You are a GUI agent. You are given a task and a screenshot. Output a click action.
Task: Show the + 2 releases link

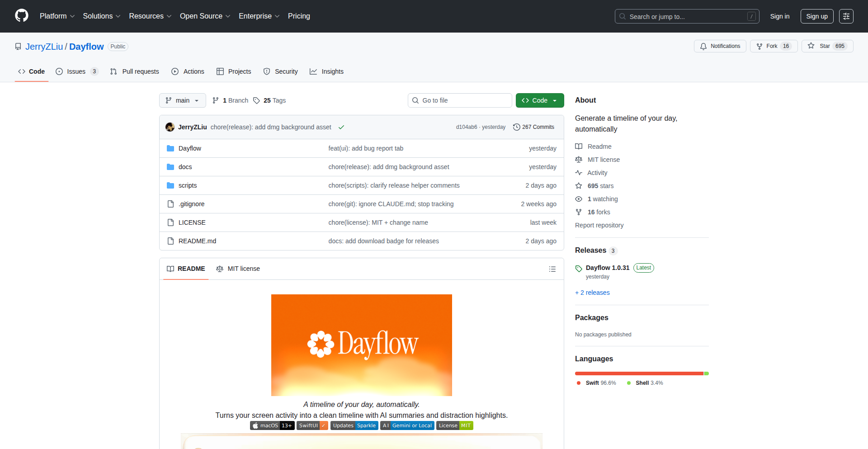(592, 293)
